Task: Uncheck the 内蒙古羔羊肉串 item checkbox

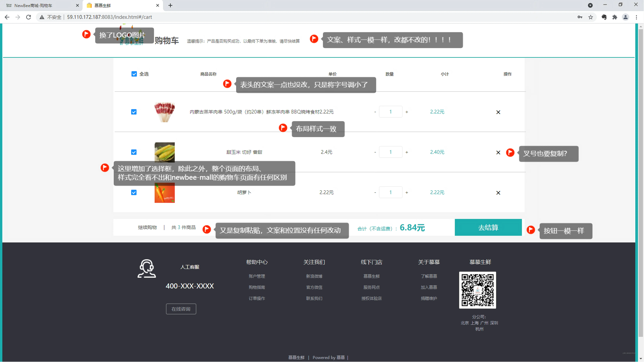Action: 134,112
